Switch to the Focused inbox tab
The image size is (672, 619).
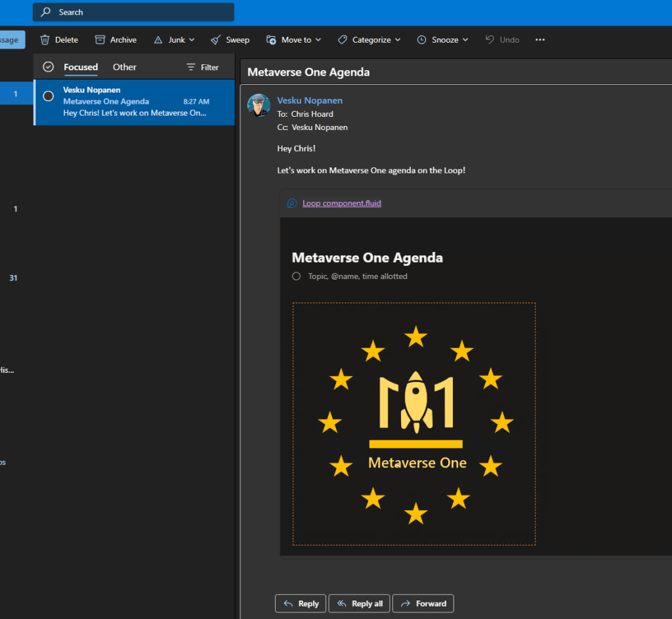81,67
